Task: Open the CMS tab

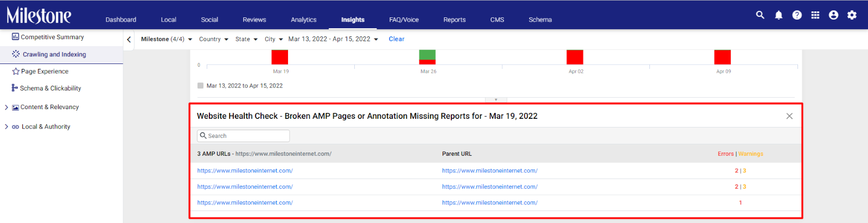Action: pyautogui.click(x=497, y=20)
